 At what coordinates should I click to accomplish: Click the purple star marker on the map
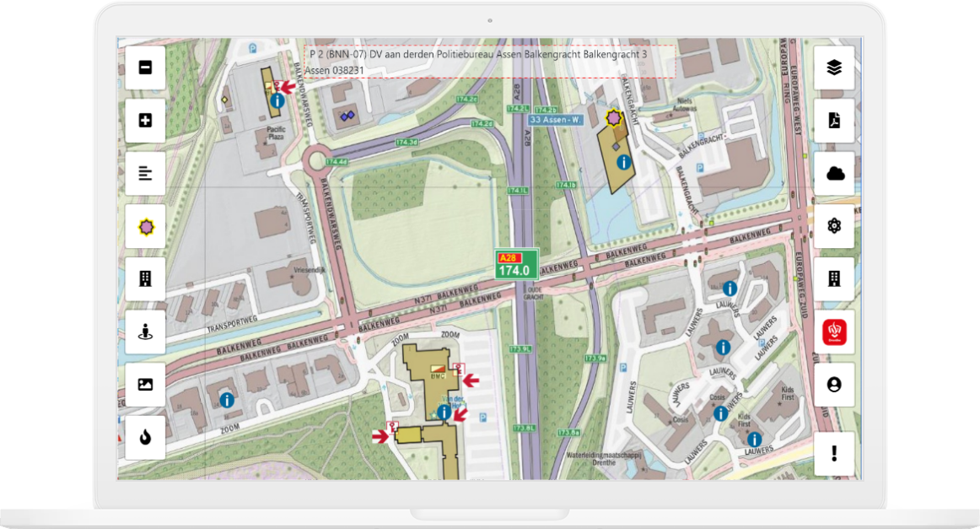(614, 117)
